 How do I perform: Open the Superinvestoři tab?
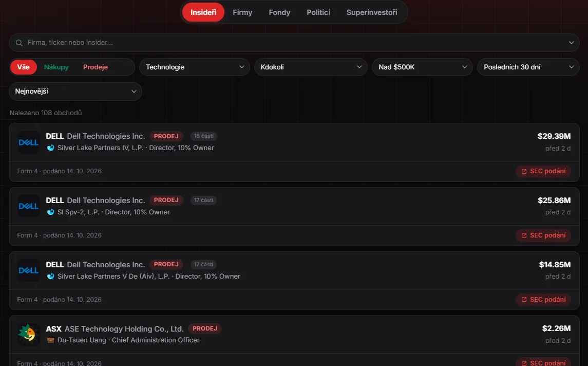372,12
